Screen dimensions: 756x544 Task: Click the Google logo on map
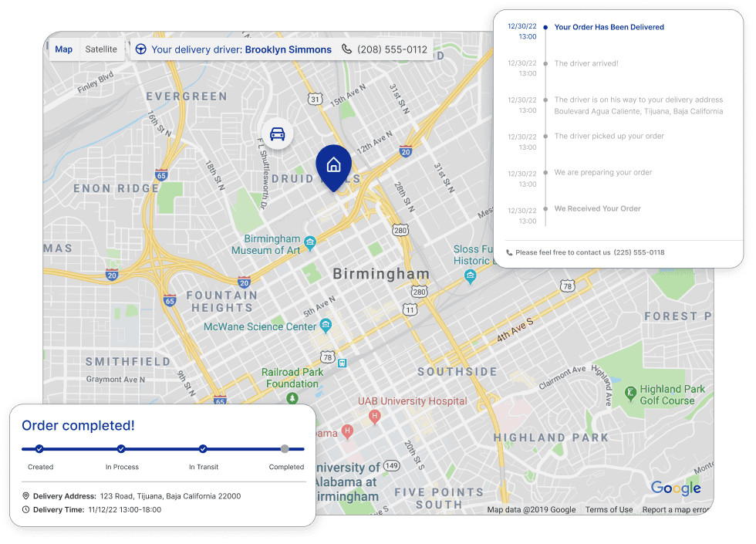[x=676, y=488]
